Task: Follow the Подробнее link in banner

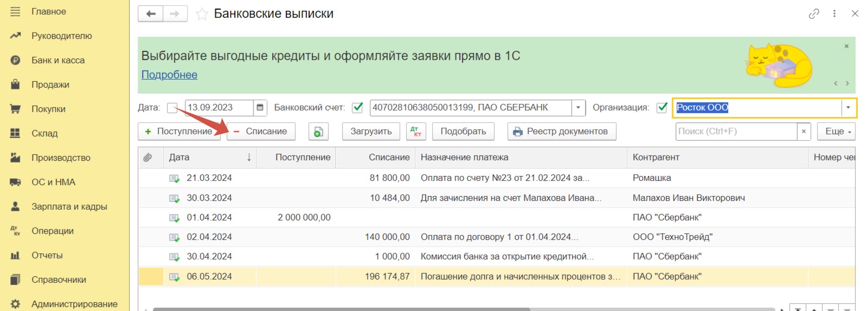Action: tap(169, 75)
